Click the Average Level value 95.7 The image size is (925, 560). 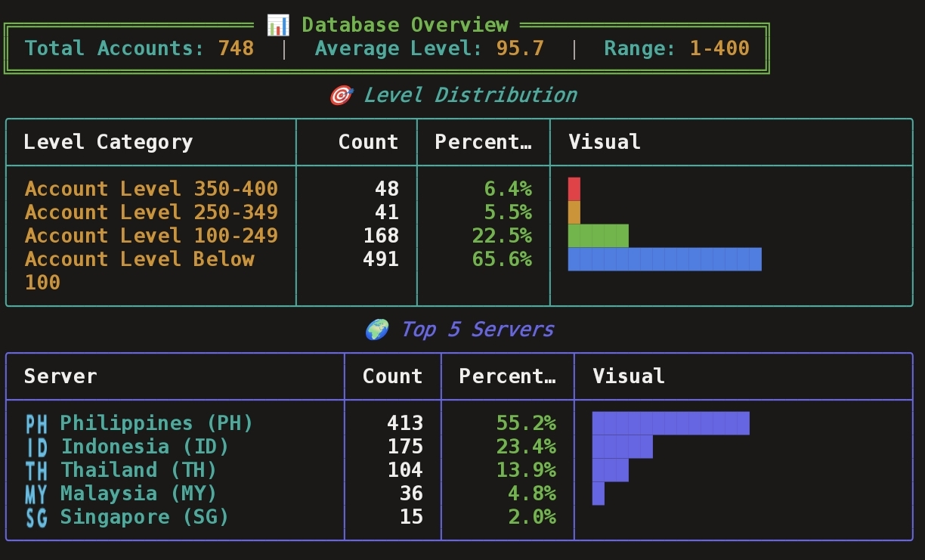point(520,48)
